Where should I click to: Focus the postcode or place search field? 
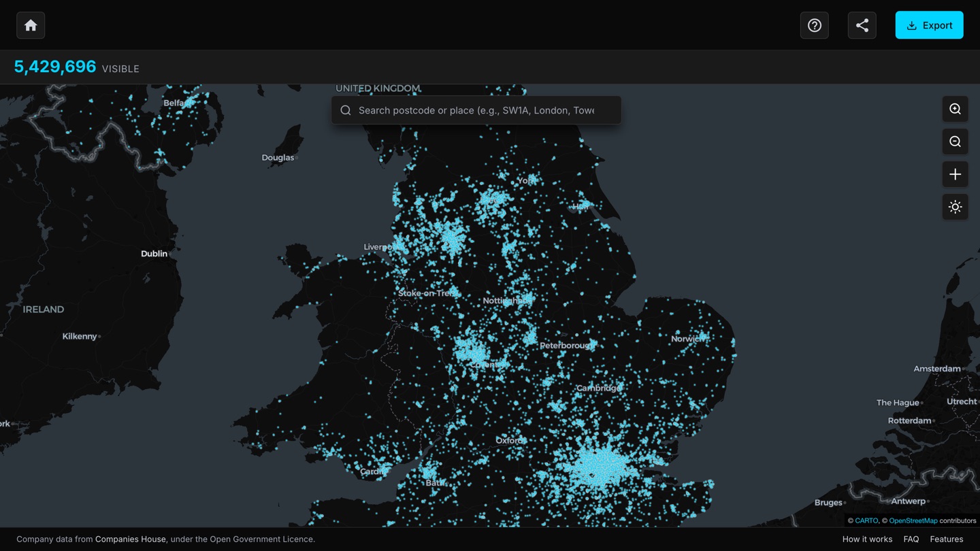(x=476, y=110)
